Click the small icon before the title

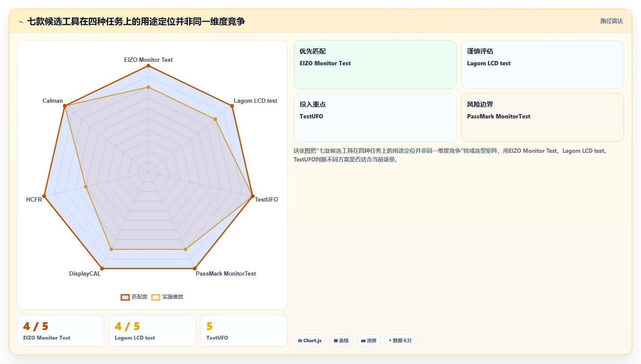(20, 22)
